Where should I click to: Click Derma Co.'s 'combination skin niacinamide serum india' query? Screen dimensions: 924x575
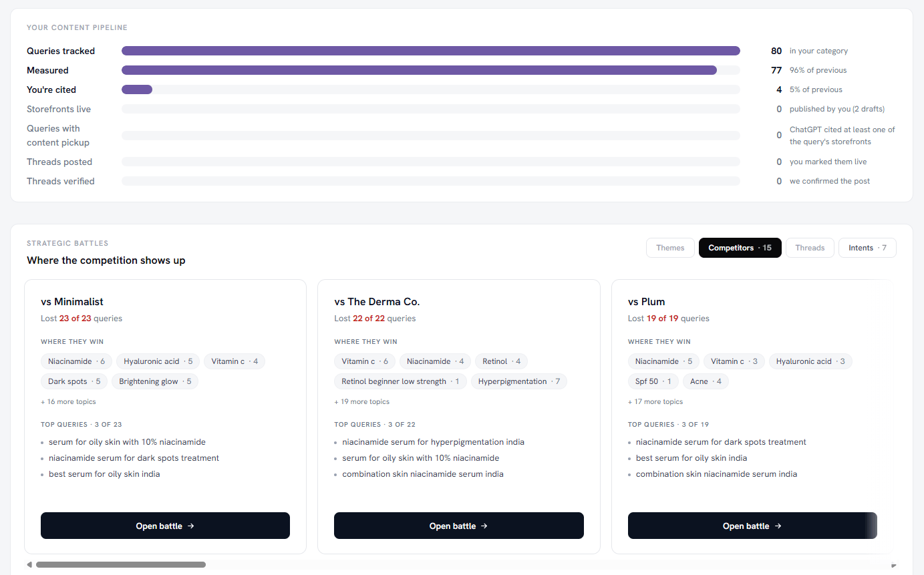423,474
